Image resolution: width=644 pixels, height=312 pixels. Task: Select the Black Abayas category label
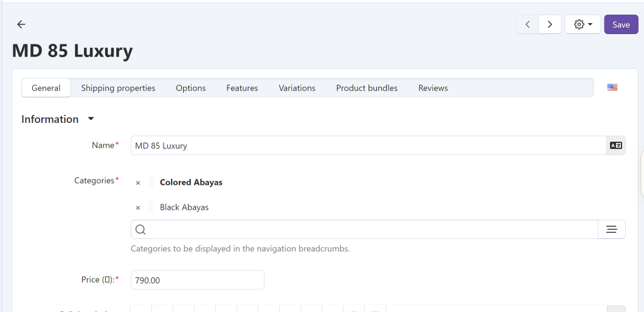coord(184,207)
